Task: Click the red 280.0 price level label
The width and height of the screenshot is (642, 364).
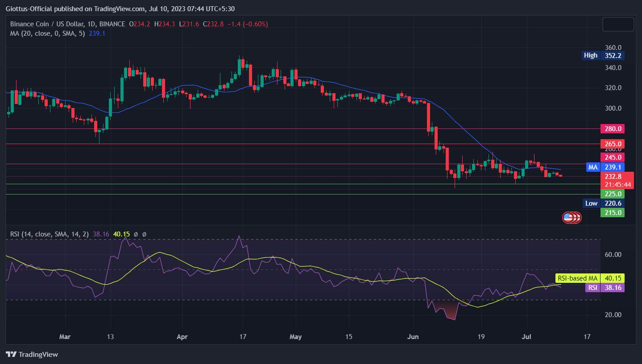Action: click(x=613, y=128)
